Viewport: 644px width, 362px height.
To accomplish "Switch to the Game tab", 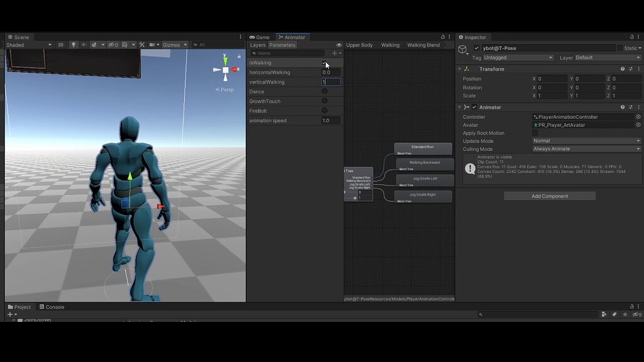I will coord(260,36).
